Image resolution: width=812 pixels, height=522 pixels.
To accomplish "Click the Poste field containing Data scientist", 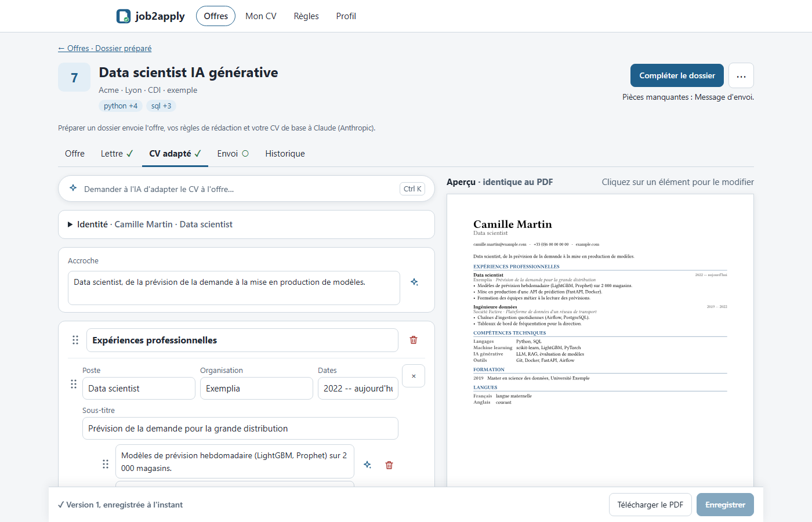I will (139, 389).
